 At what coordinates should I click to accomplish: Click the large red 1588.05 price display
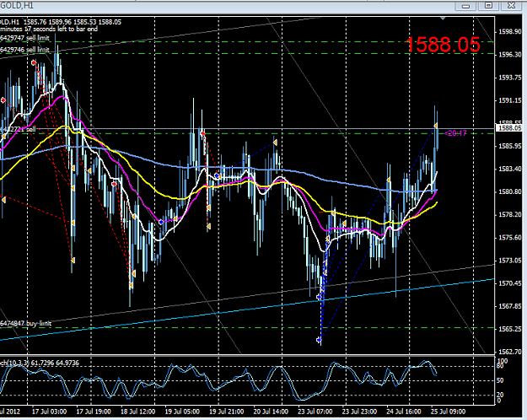pyautogui.click(x=443, y=45)
